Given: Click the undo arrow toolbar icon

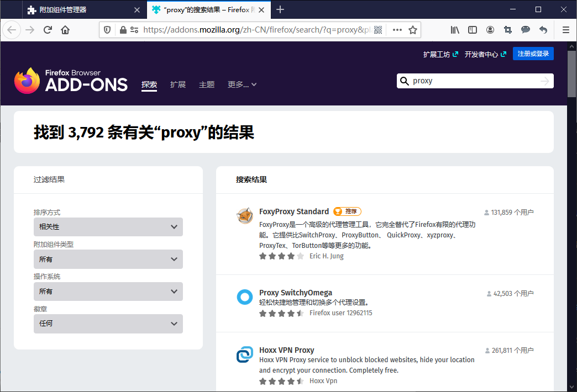Looking at the screenshot, I should click(543, 30).
